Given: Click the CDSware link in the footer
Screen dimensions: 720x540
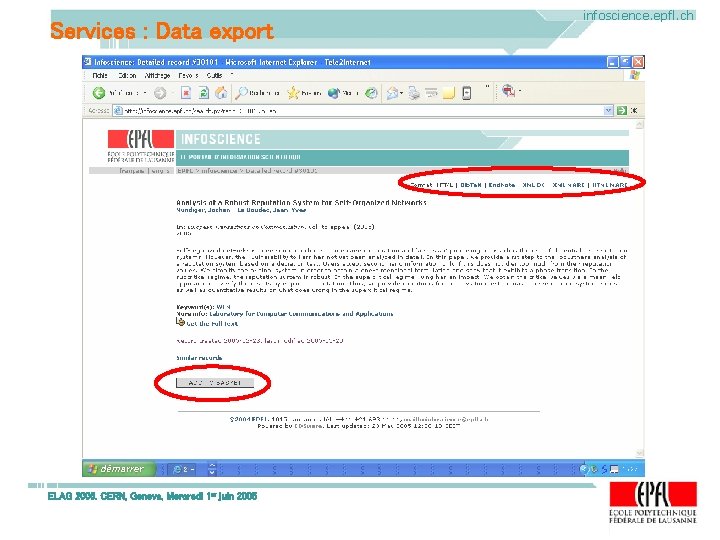Looking at the screenshot, I should 308,426.
